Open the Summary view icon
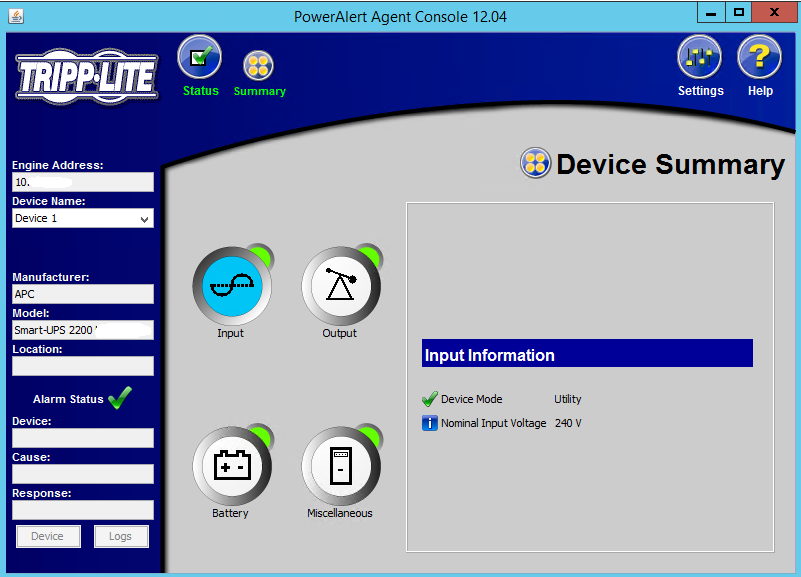This screenshot has height=577, width=801. point(258,65)
